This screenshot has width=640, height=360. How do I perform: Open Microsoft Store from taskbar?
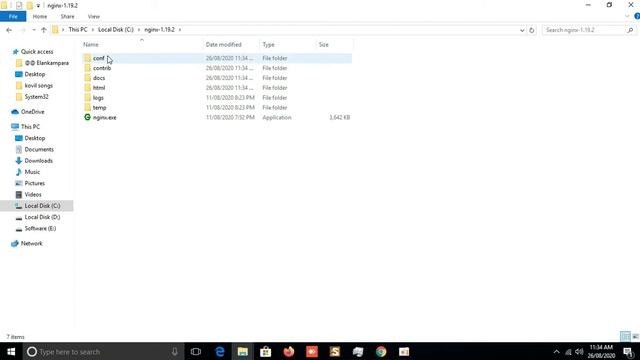click(266, 351)
